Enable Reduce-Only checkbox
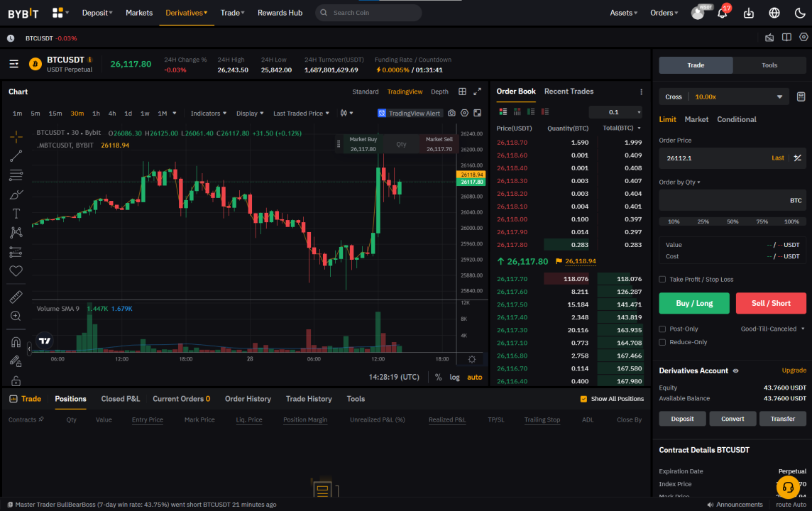Image resolution: width=812 pixels, height=511 pixels. coord(662,341)
